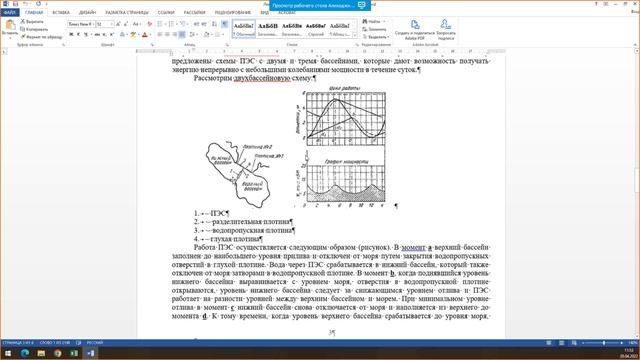Increase the font size with the grow font icon
Viewport: 640px width, 360px height.
[118, 24]
